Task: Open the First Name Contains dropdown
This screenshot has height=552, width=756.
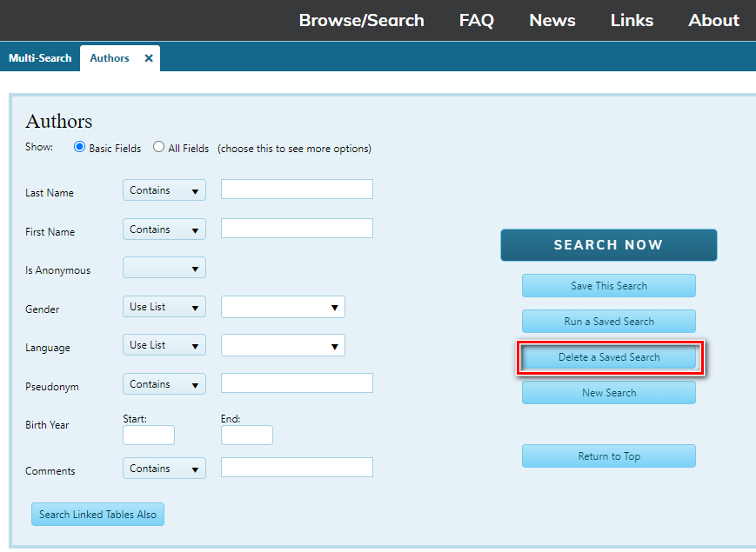Action: pyautogui.click(x=164, y=229)
